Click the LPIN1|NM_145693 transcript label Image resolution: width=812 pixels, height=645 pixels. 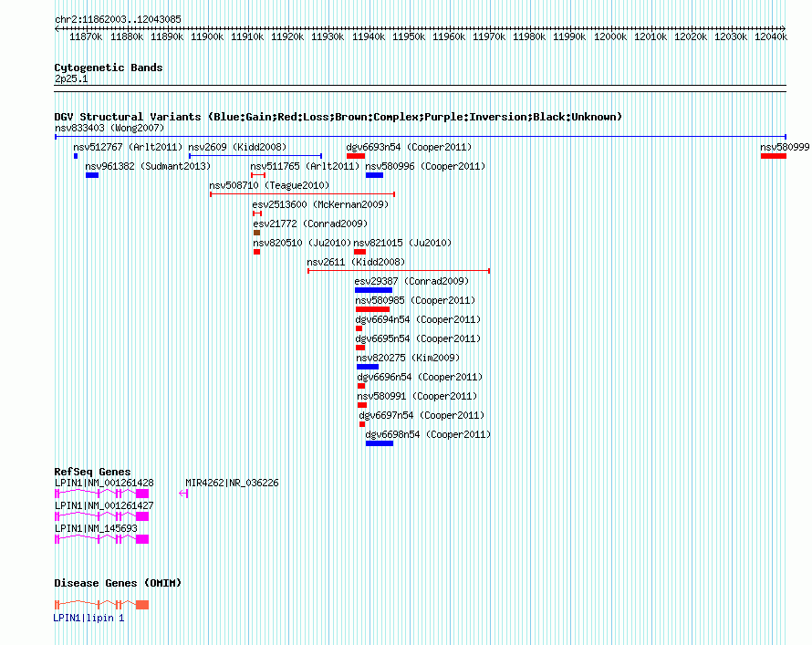tap(96, 528)
